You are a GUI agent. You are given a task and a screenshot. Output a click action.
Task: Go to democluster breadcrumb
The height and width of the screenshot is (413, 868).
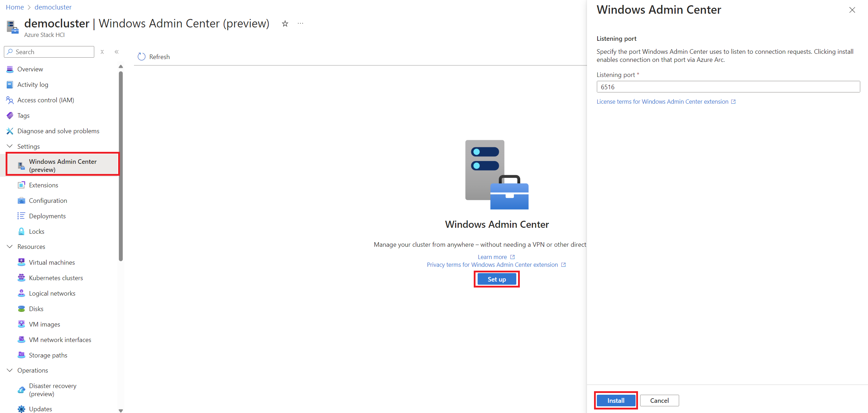pyautogui.click(x=53, y=7)
